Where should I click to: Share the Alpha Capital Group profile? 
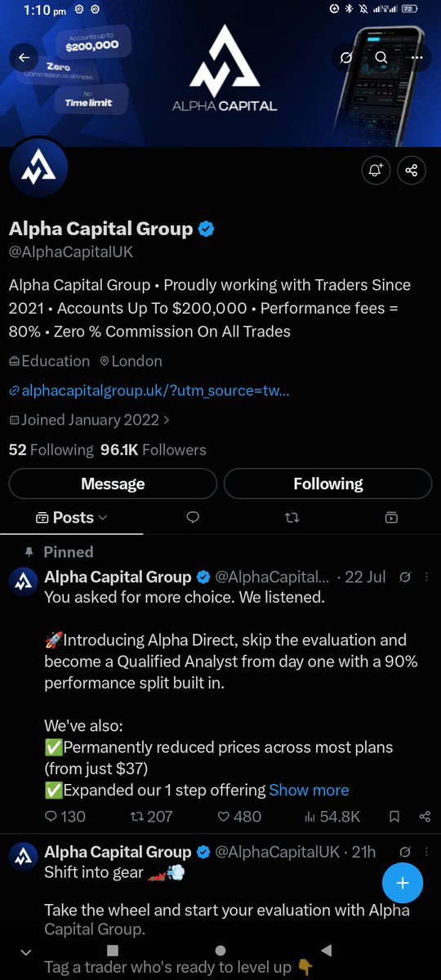pyautogui.click(x=411, y=170)
